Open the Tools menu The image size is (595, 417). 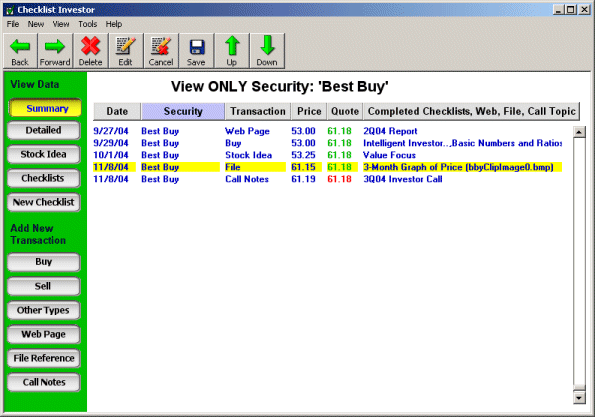(x=88, y=24)
